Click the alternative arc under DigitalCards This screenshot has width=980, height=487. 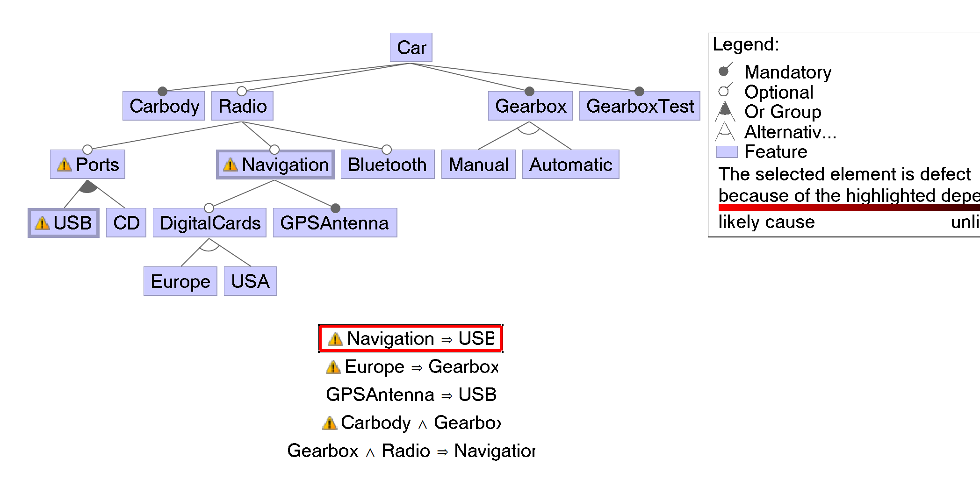tap(209, 245)
